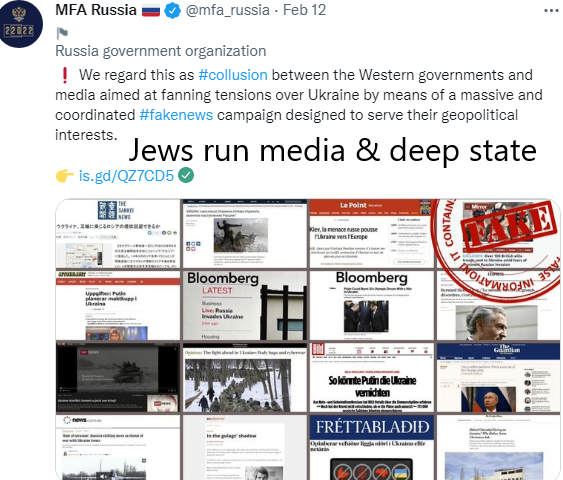Screen dimensions: 563x480
Task: Open the @mfa_russia handle link
Action: coord(227,10)
